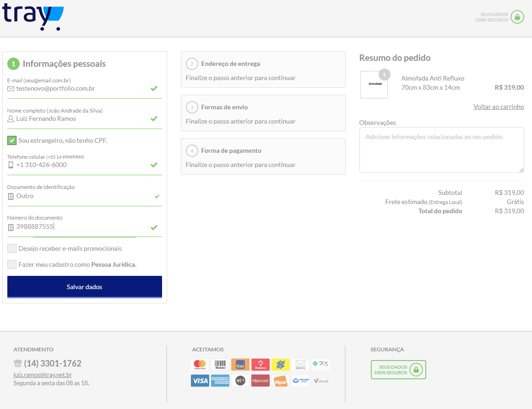Viewport: 532px width, 409px height.
Task: Click the header green padlock security icon
Action: (517, 17)
